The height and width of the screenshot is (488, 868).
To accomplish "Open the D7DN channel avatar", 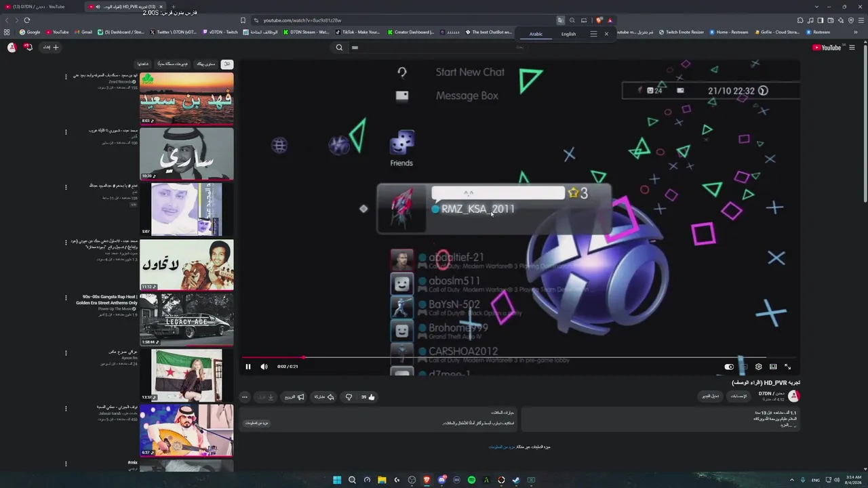I will (x=793, y=396).
